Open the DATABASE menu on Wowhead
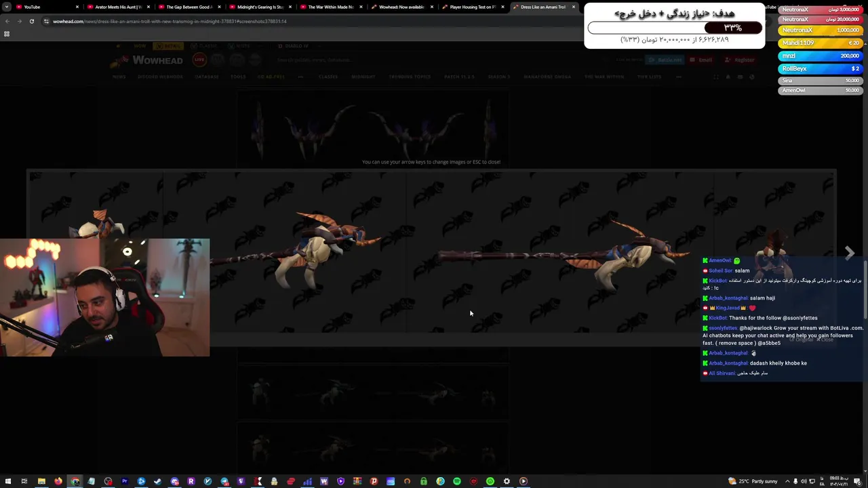Screen dimensions: 868x488 coord(207,77)
